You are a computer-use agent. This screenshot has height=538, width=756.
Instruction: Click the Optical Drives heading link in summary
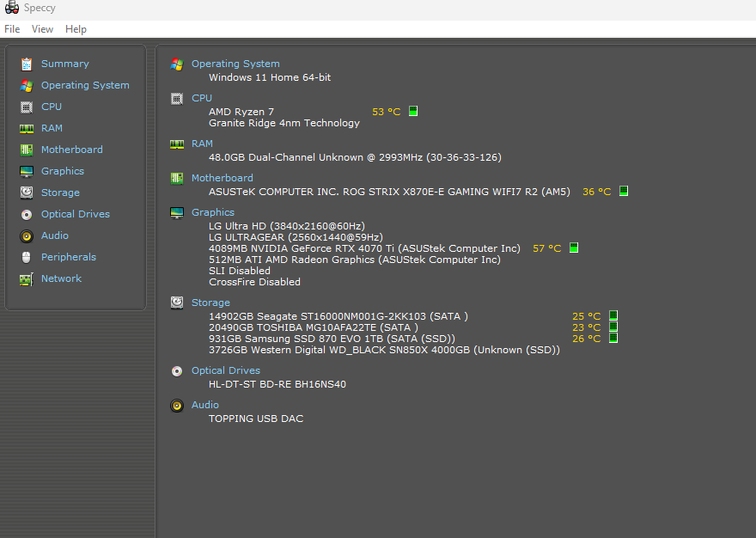pyautogui.click(x=226, y=370)
